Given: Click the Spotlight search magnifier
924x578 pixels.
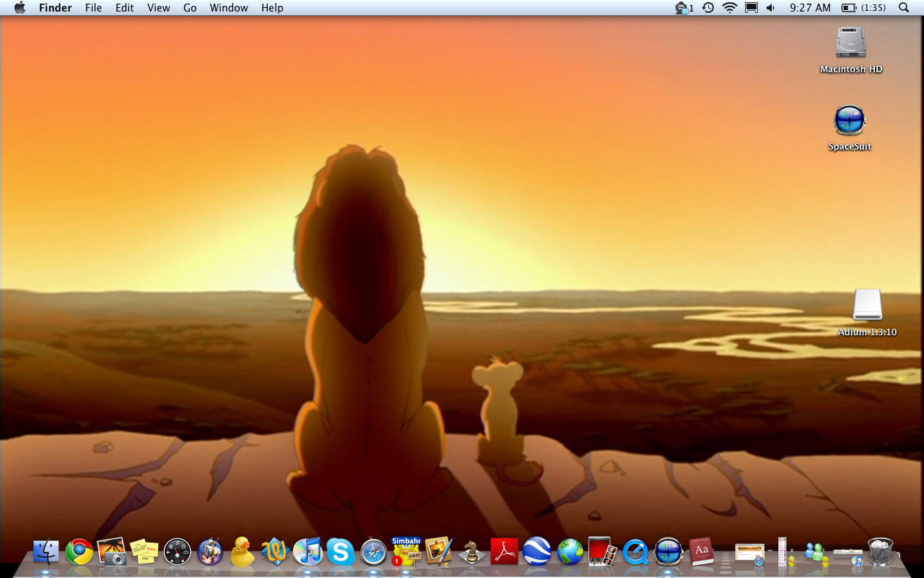Looking at the screenshot, I should click(904, 8).
